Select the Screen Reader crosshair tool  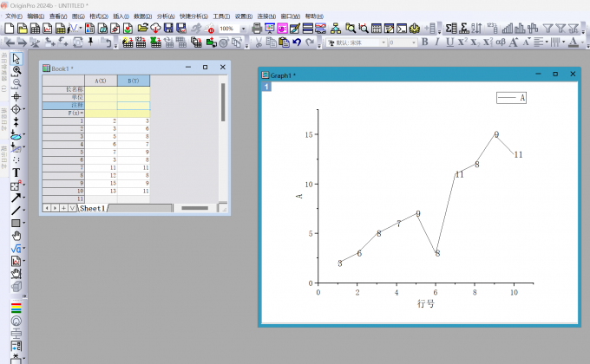[16, 97]
